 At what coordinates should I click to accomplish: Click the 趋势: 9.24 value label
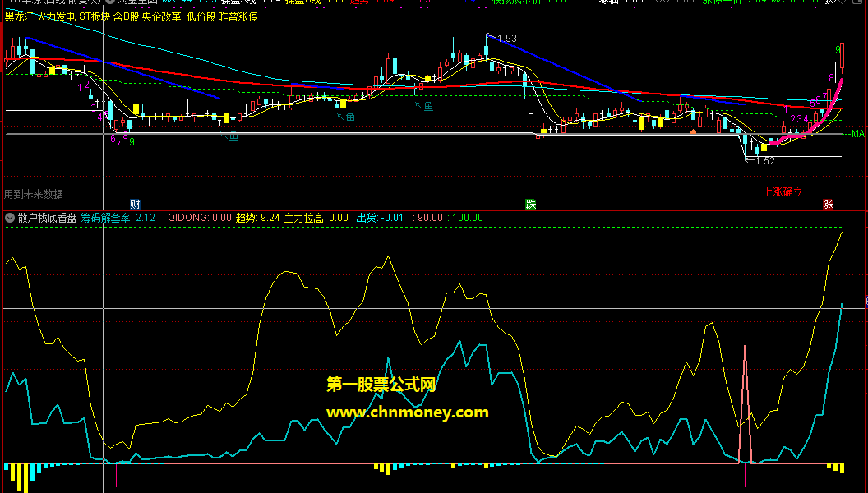(258, 218)
